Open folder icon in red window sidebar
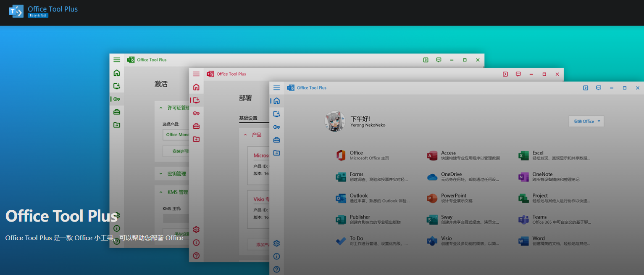Screen dimensions: 644x275 point(196,139)
